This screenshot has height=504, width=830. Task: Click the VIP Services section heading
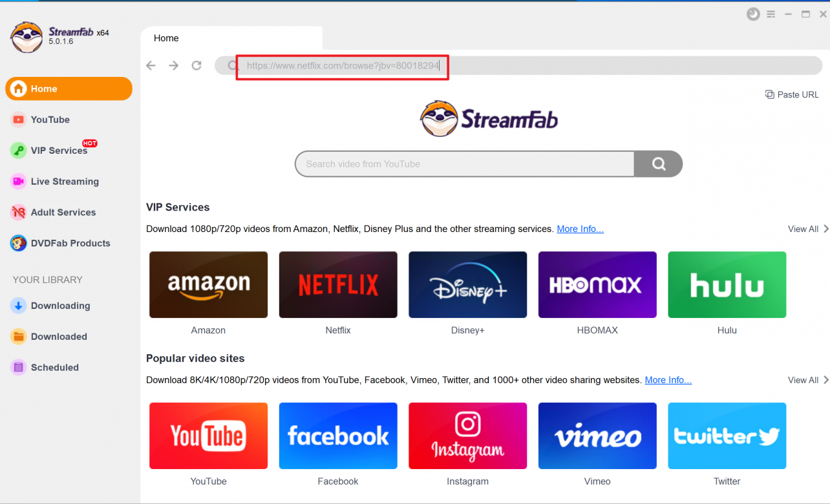[x=178, y=207]
